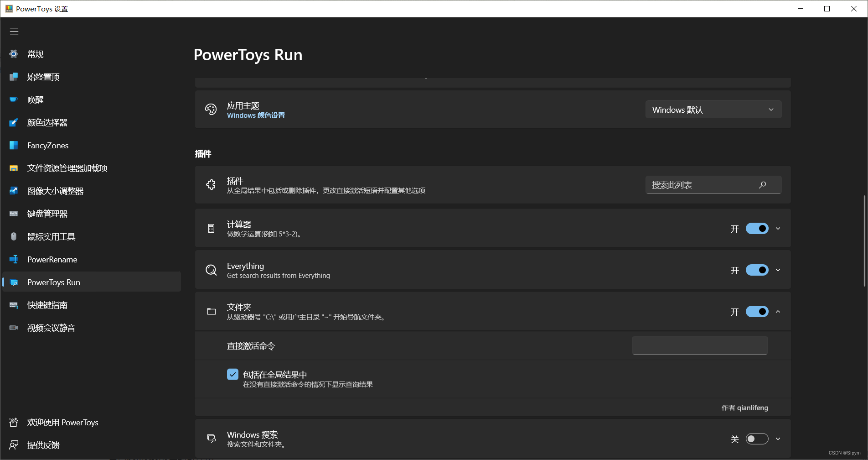Open the 键盘管理器 page
This screenshot has height=460, width=868.
(x=92, y=214)
